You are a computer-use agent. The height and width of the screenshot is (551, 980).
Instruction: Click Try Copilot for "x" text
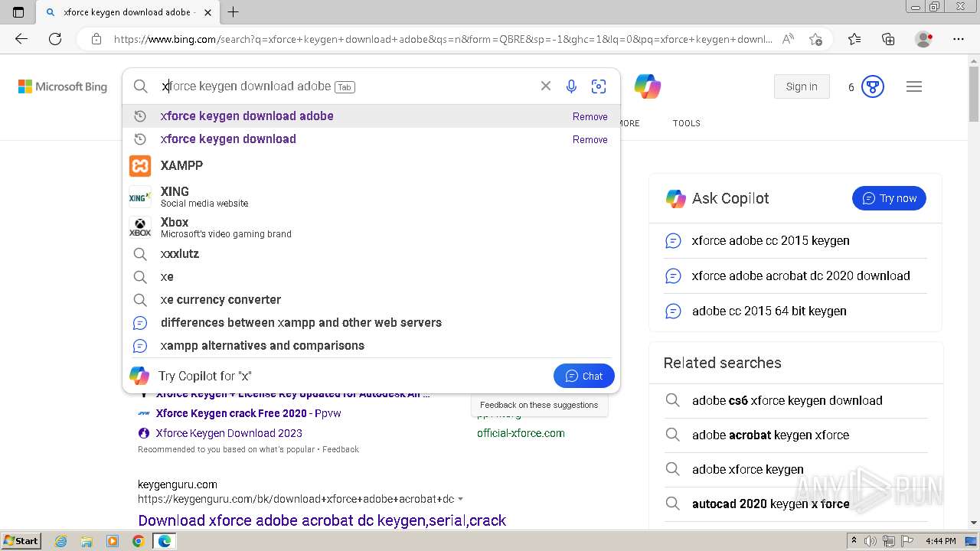click(x=204, y=376)
